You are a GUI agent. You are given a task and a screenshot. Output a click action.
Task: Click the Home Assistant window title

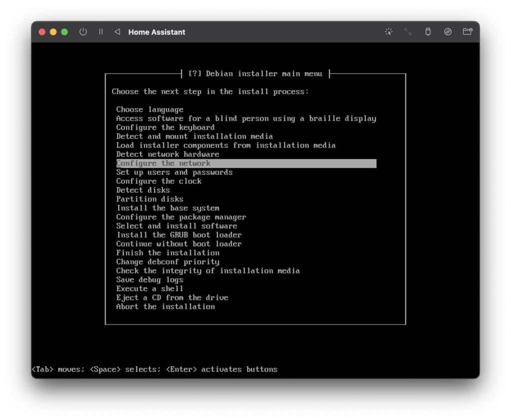pos(157,32)
